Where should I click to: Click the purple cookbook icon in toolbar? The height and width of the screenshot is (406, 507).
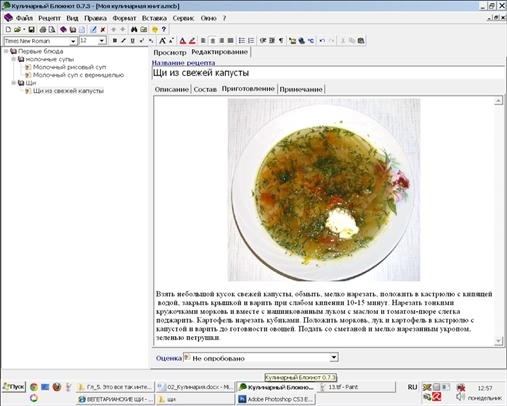pyautogui.click(x=63, y=30)
